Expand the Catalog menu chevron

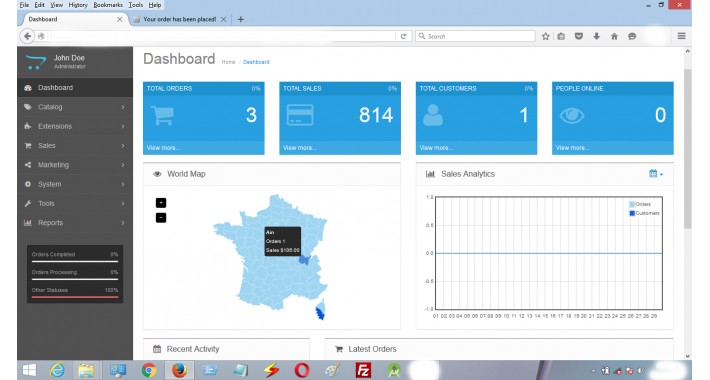pos(123,107)
